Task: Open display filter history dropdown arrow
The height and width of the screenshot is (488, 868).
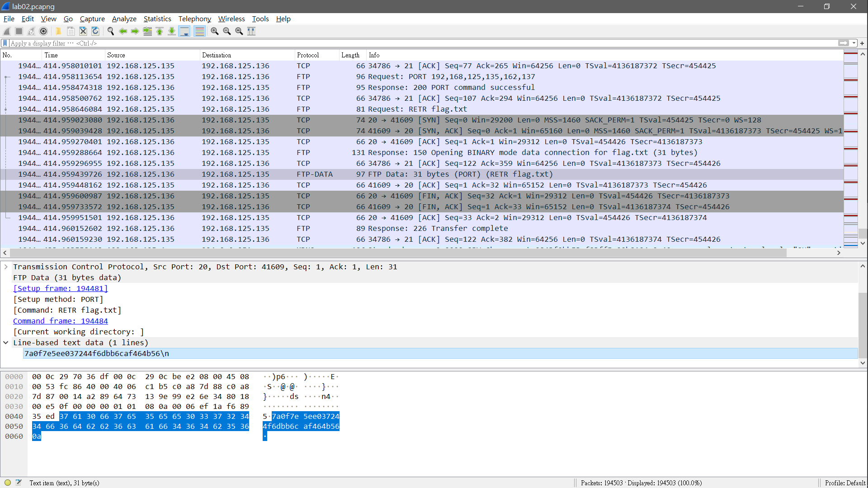Action: [854, 43]
